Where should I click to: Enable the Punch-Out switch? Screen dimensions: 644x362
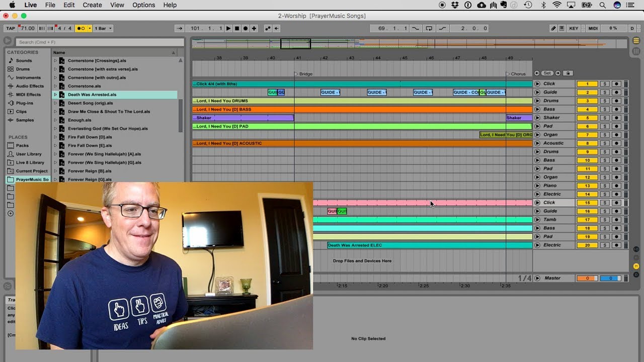coord(441,29)
